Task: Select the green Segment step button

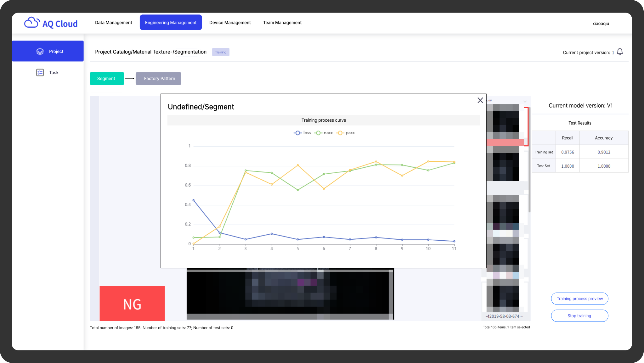Action: pyautogui.click(x=107, y=79)
